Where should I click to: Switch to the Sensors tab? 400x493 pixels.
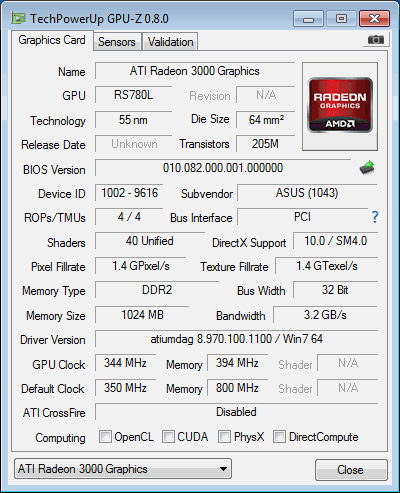pyautogui.click(x=117, y=42)
